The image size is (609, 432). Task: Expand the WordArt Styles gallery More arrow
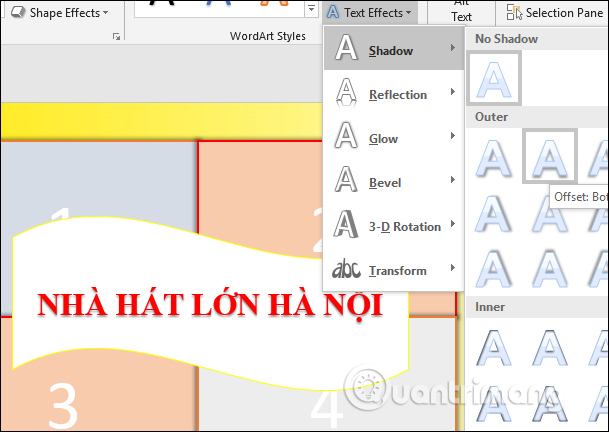[311, 9]
